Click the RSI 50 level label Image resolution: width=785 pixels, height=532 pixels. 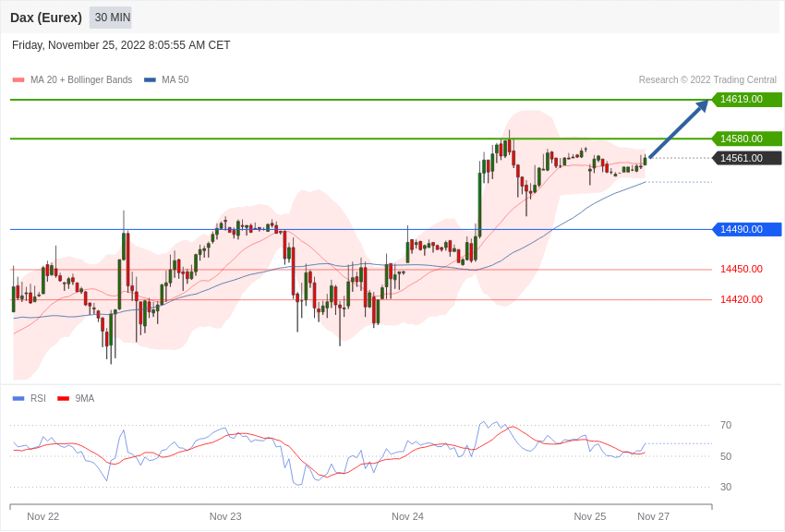tap(726, 456)
